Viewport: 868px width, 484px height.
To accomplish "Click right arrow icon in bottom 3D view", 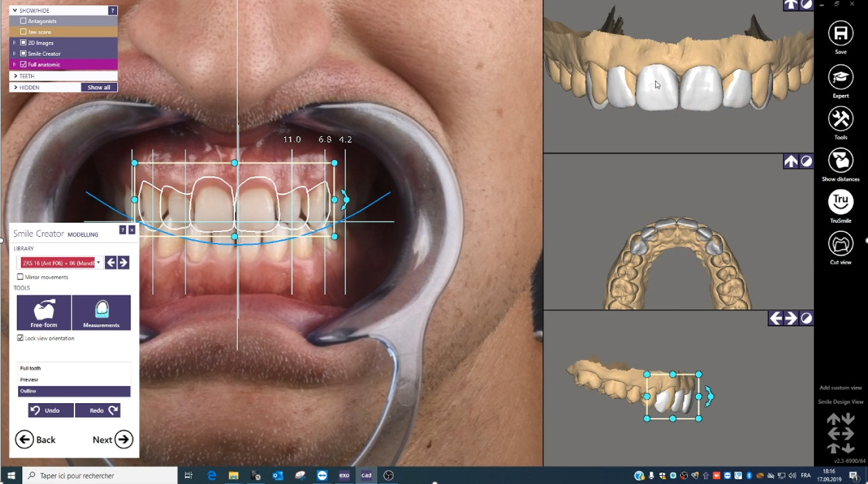I will click(x=791, y=318).
